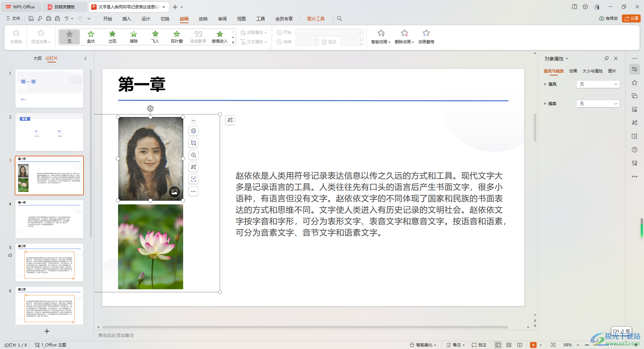Image resolution: width=644 pixels, height=349 pixels.
Task: Apply the 出现 animation effect
Action: click(112, 37)
